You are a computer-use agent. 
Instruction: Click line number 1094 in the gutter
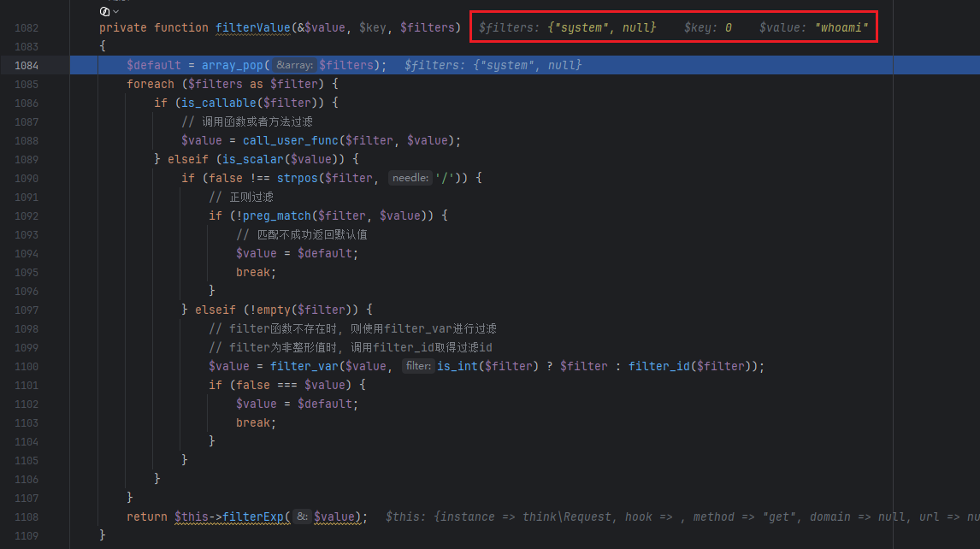[27, 253]
